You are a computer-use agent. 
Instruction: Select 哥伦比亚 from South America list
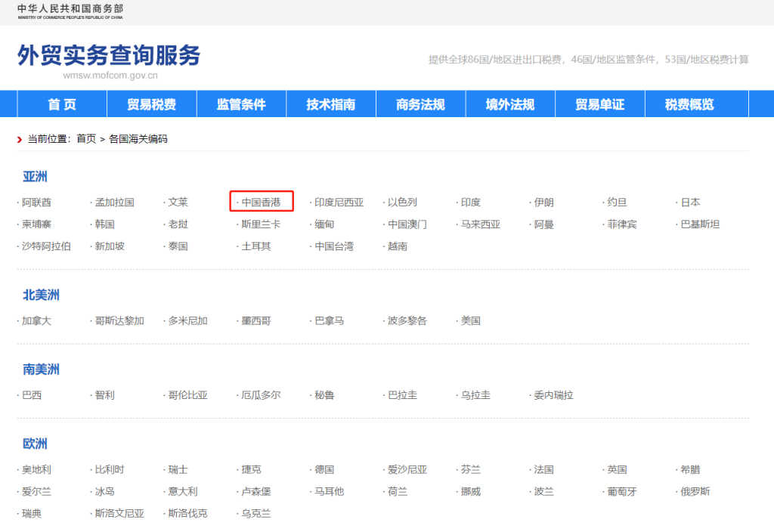click(188, 395)
